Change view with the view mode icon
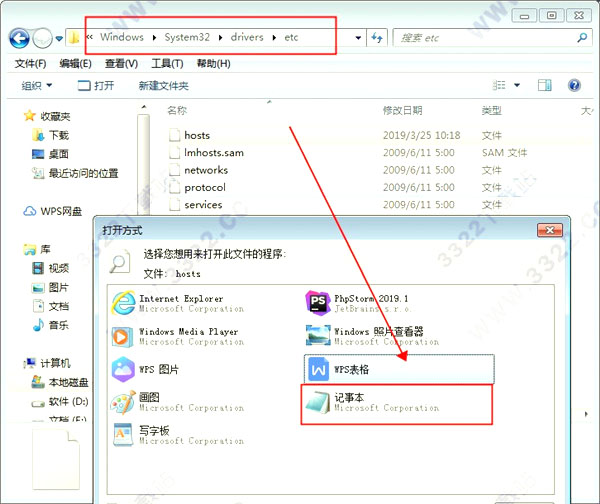Image resolution: width=600 pixels, height=504 pixels. click(x=499, y=85)
